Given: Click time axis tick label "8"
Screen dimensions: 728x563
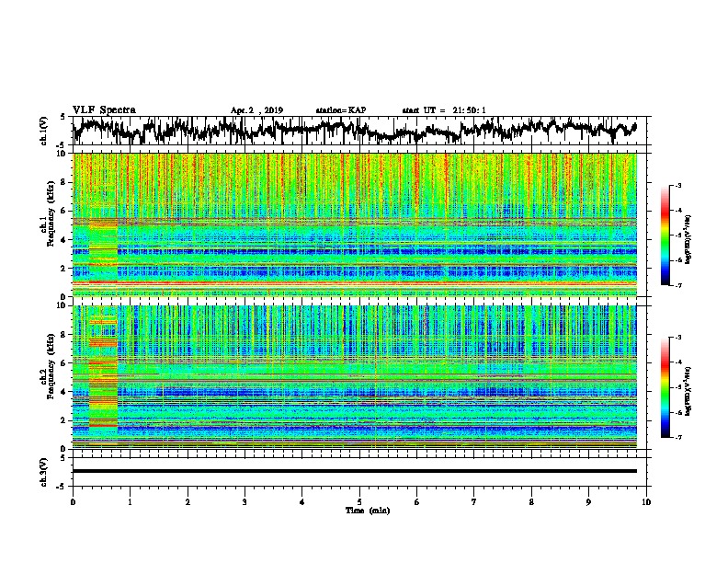Looking at the screenshot, I should point(531,501).
